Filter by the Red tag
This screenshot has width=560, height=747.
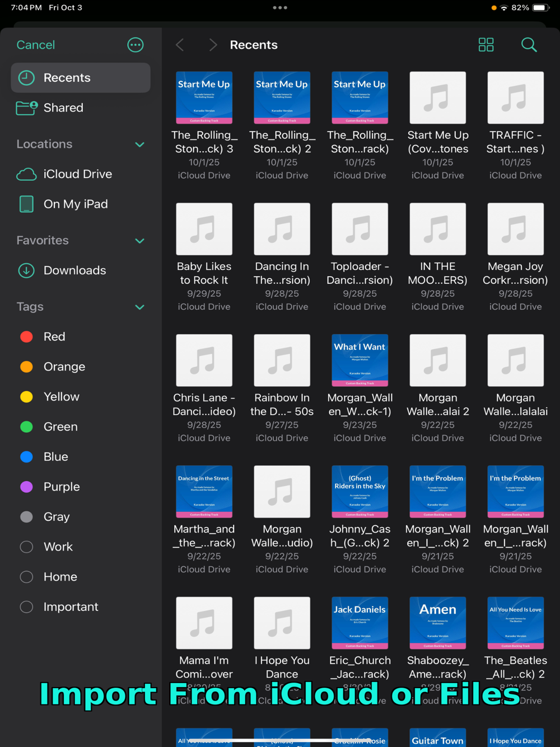81,337
